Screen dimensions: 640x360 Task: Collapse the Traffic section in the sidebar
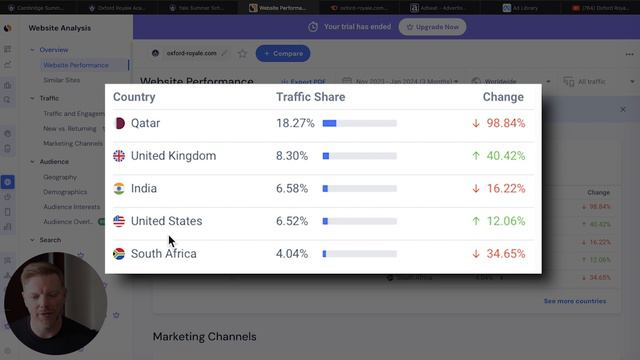32,98
